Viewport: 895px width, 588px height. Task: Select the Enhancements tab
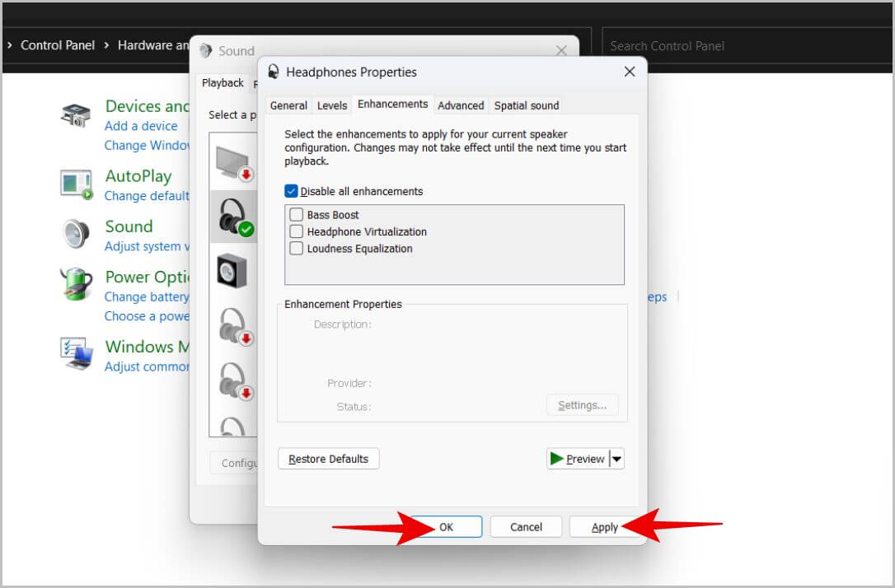pyautogui.click(x=393, y=105)
